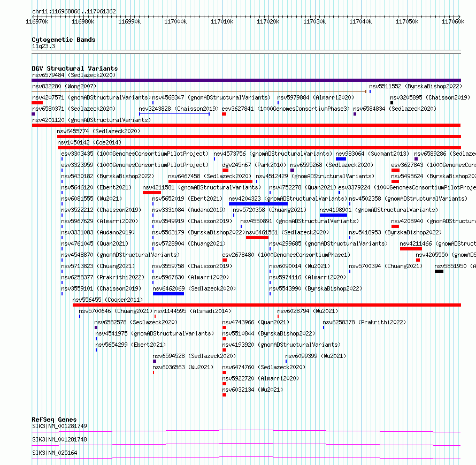Open esv3303435 (1000GenomesConsortiumPilotProject) label
This screenshot has width=476, height=465.
click(x=135, y=154)
